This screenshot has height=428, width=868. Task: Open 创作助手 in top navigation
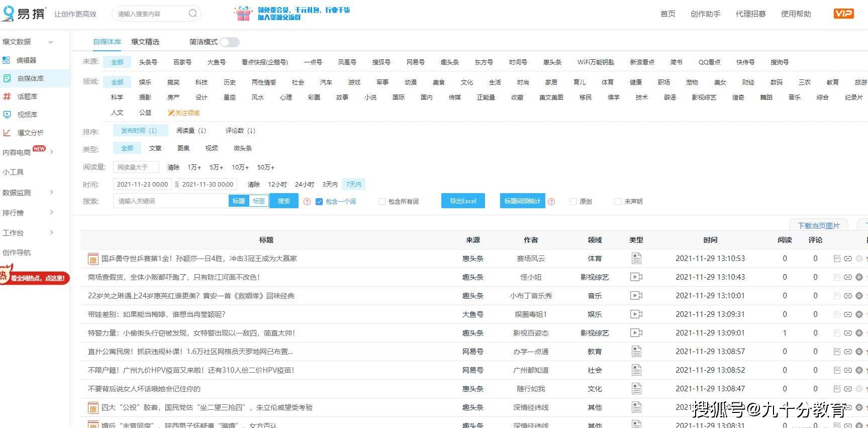(705, 14)
